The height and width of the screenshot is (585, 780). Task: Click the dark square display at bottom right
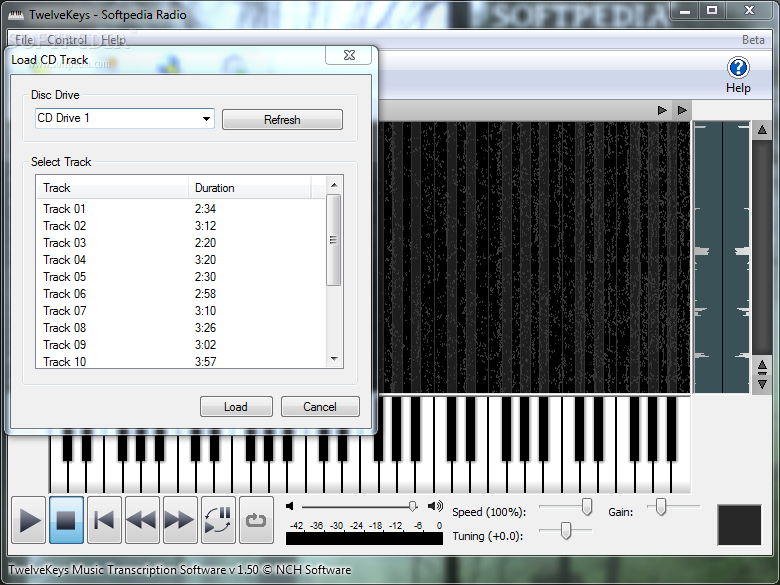[x=739, y=525]
